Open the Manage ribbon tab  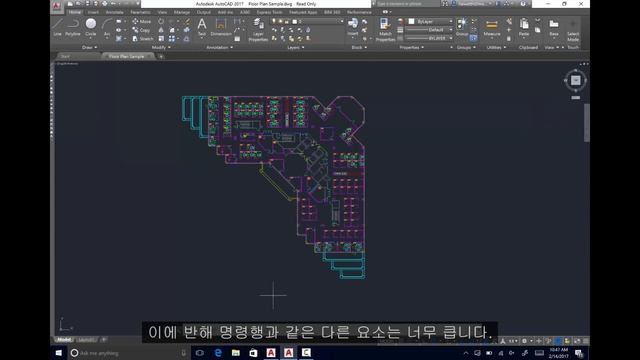(x=182, y=12)
